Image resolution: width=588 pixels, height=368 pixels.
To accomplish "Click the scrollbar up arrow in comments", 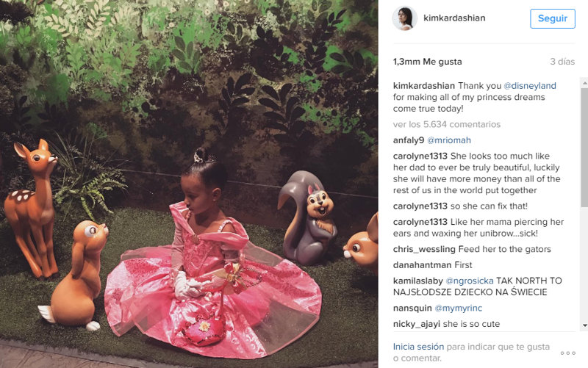I will (584, 82).
